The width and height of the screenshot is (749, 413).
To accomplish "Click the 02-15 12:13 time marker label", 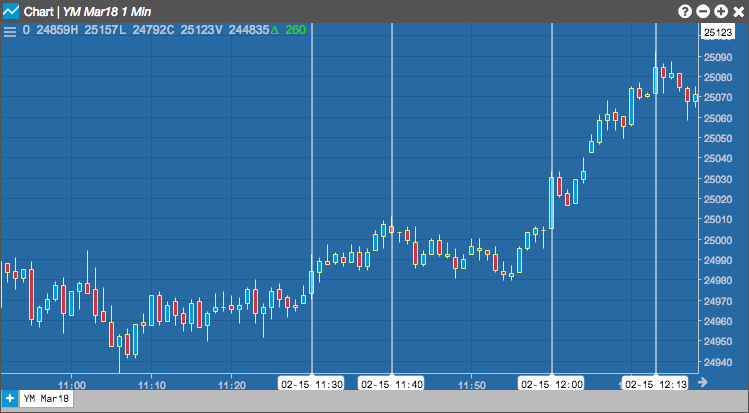I will 656,384.
